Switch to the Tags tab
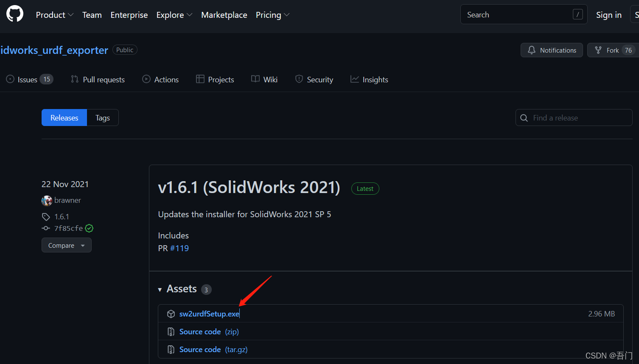The height and width of the screenshot is (364, 639). [103, 118]
